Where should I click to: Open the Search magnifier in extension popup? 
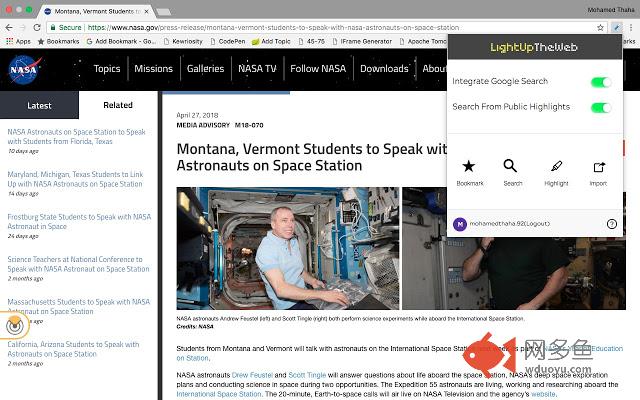pyautogui.click(x=510, y=166)
